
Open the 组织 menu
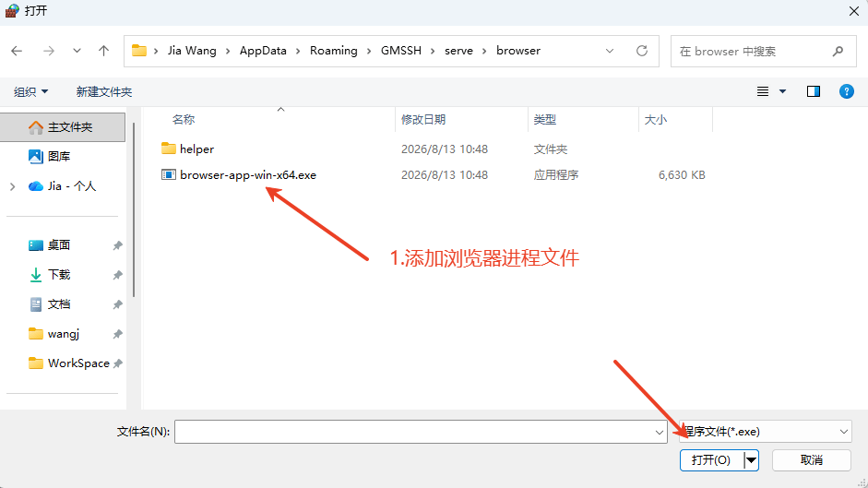[x=31, y=92]
